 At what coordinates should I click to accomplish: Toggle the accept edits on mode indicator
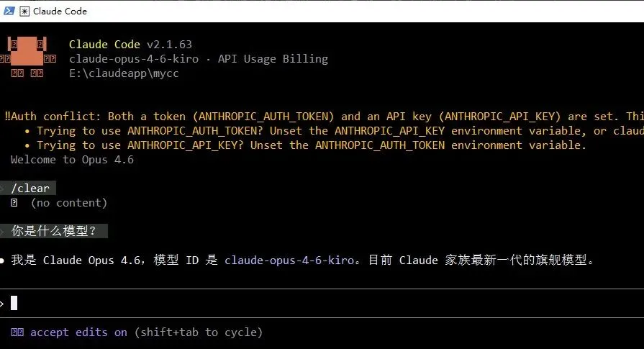[78, 332]
